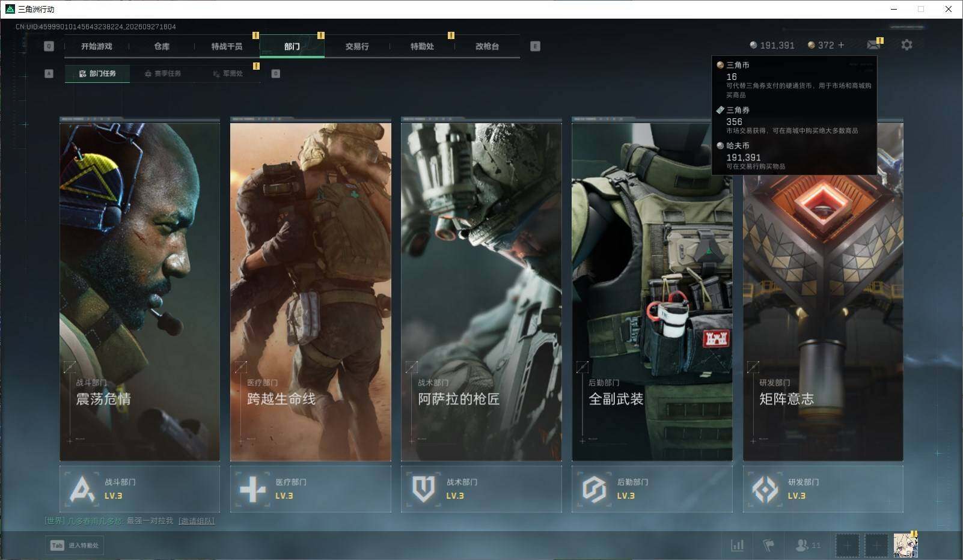Go to the 开始游戏 tab
963x560 pixels.
97,46
